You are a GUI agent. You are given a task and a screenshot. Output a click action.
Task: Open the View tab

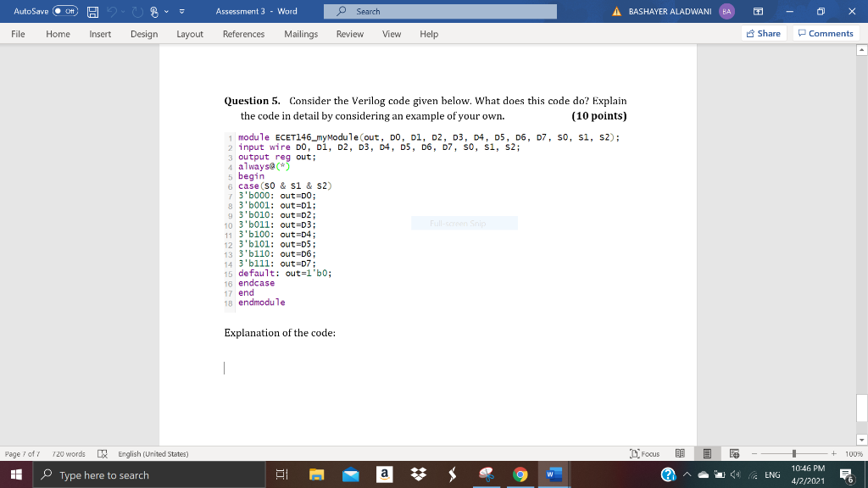tap(392, 34)
